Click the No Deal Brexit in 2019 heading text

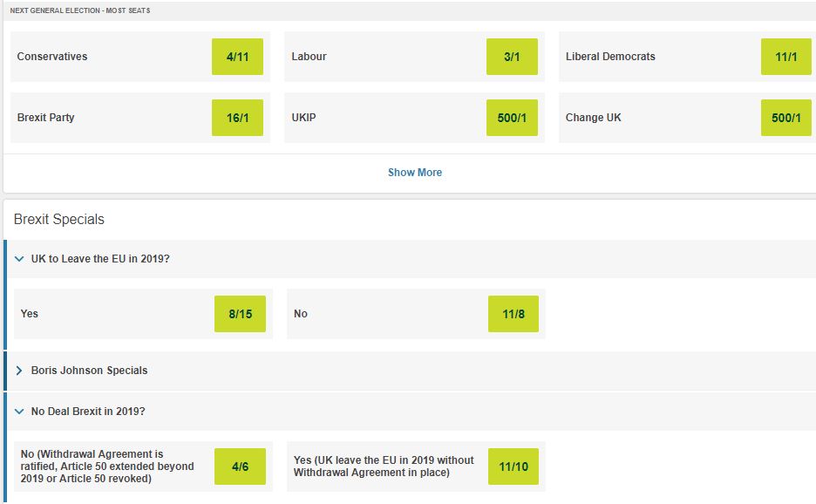88,412
